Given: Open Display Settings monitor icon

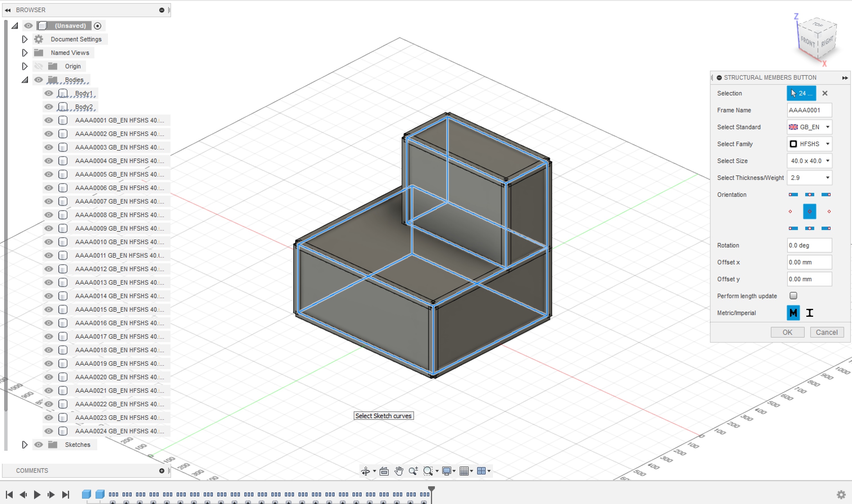Looking at the screenshot, I should 446,471.
